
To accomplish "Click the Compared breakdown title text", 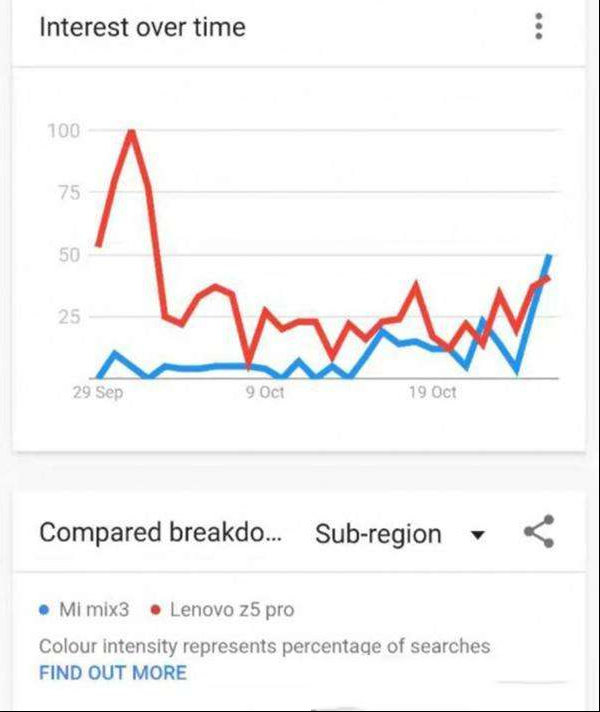I will pos(161,532).
